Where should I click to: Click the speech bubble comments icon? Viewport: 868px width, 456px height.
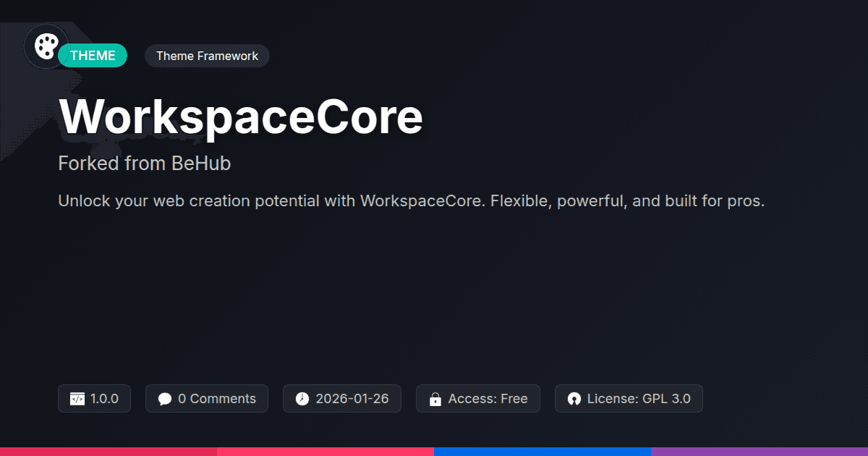pos(165,399)
